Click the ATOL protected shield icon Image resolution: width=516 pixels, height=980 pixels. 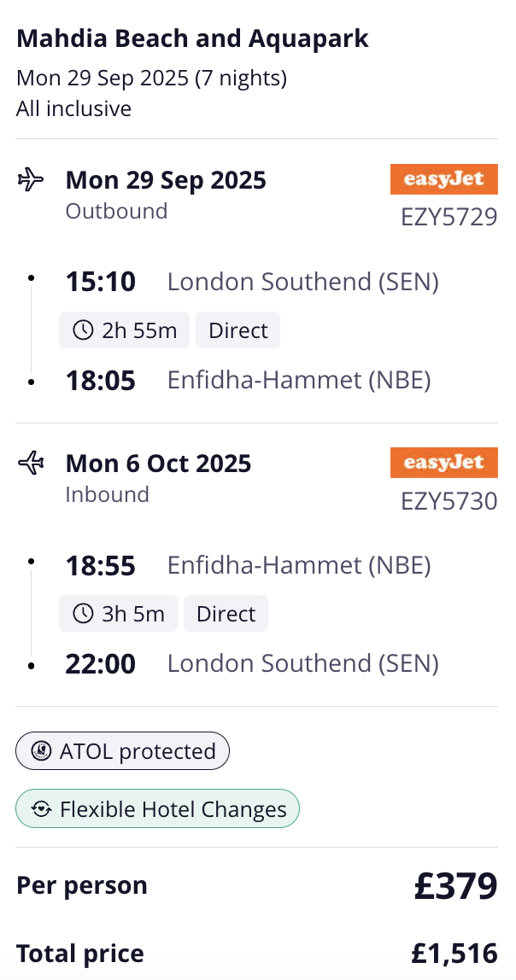[42, 750]
